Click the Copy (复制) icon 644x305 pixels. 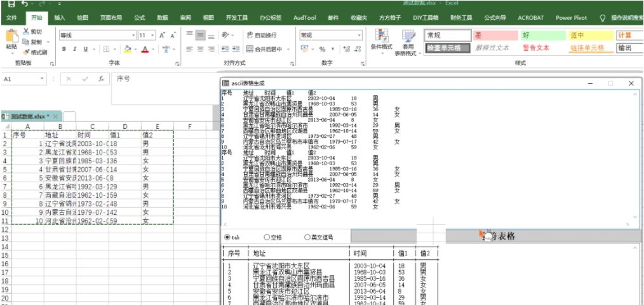26,42
